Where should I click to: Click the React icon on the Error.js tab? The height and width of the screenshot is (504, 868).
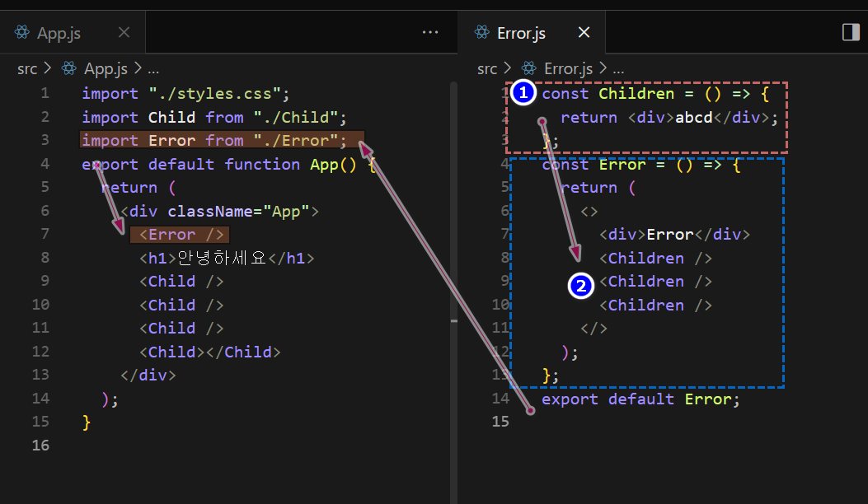(x=482, y=33)
